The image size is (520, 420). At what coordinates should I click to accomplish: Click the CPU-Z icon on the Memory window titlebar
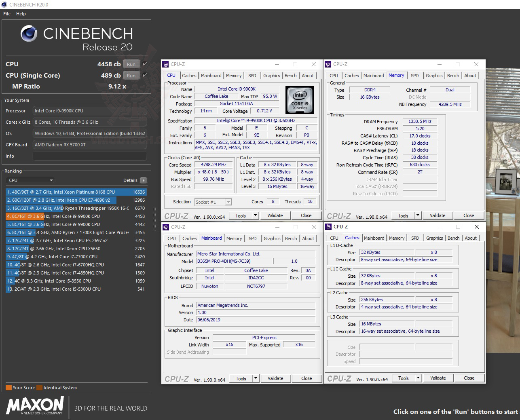(328, 64)
